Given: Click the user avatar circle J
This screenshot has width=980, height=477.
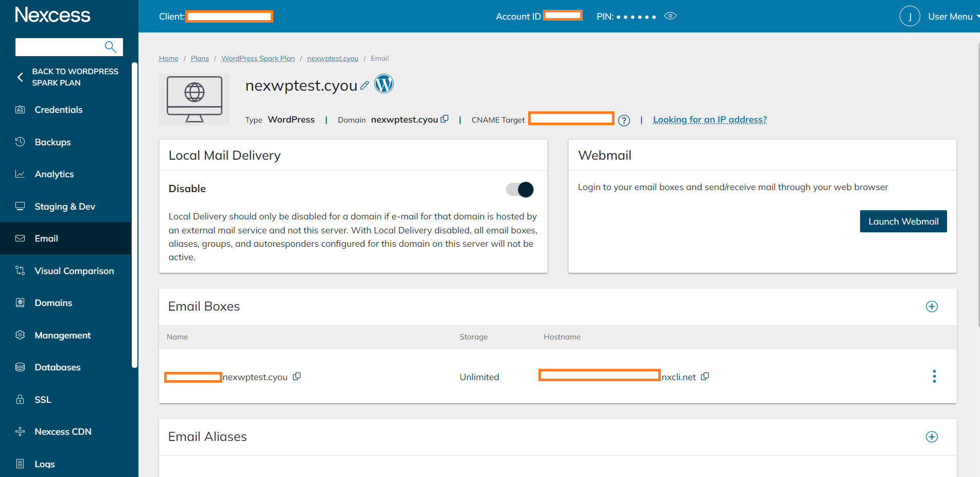Looking at the screenshot, I should pos(909,16).
